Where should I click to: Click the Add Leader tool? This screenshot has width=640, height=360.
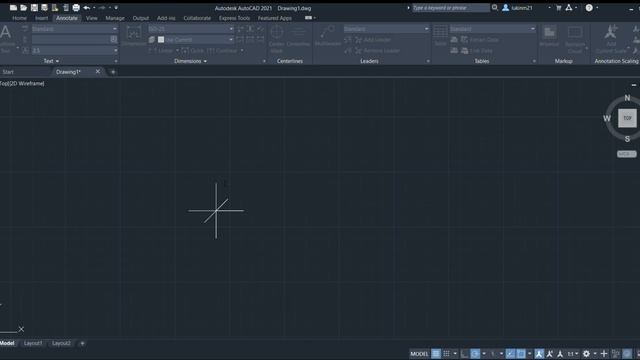coord(373,40)
